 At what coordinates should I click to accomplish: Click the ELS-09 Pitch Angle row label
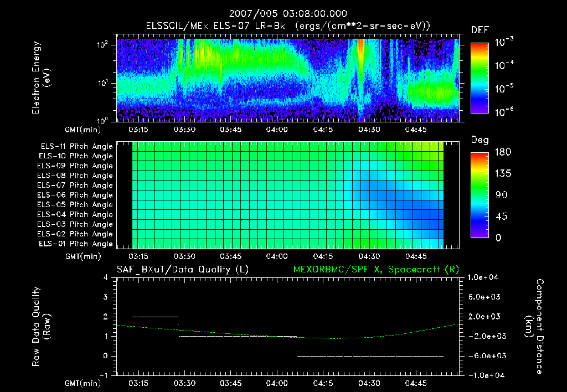[x=75, y=166]
